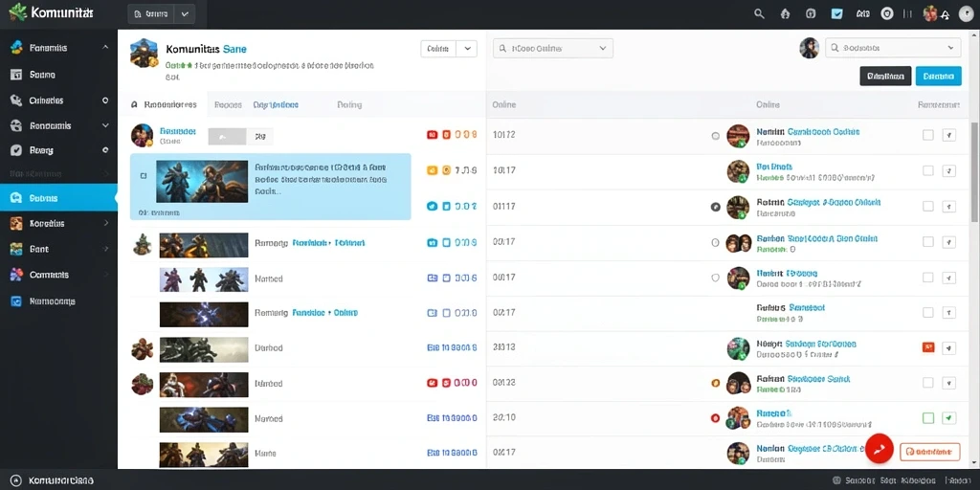Click the green arrow button in the 20:10 row

948,417
